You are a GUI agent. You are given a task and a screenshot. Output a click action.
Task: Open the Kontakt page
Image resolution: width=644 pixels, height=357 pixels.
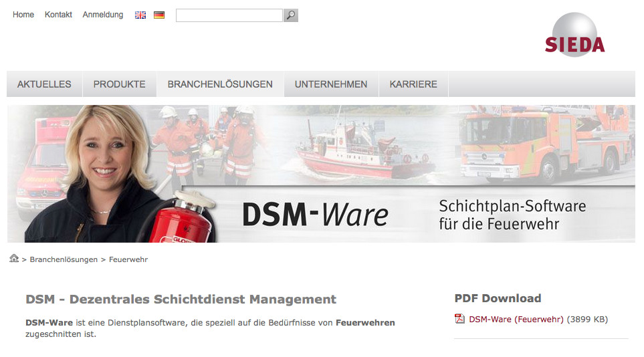tap(58, 15)
